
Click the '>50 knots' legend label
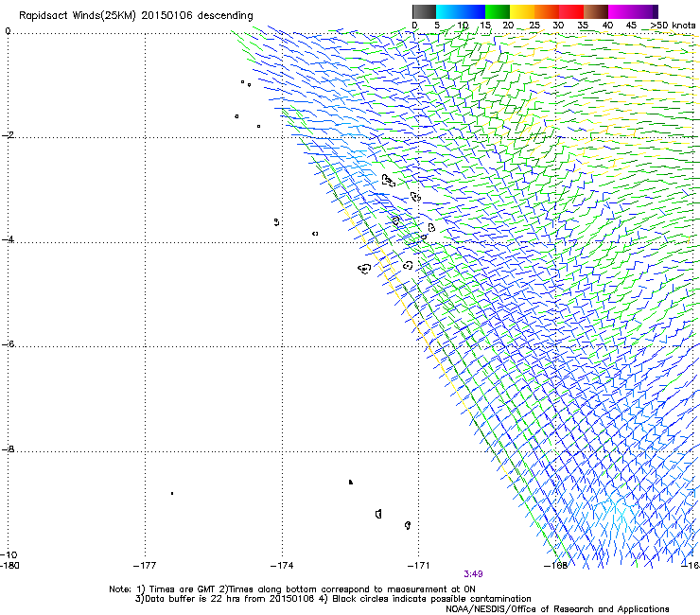click(673, 26)
